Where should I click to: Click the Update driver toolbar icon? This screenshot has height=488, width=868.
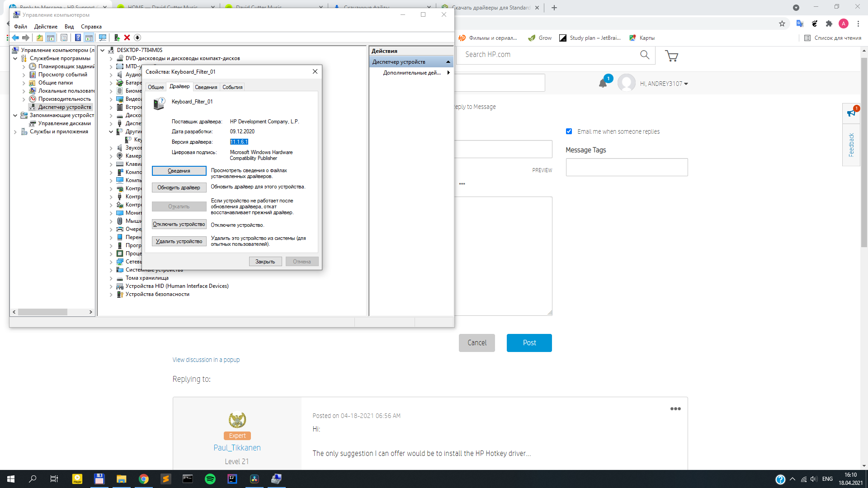point(117,38)
